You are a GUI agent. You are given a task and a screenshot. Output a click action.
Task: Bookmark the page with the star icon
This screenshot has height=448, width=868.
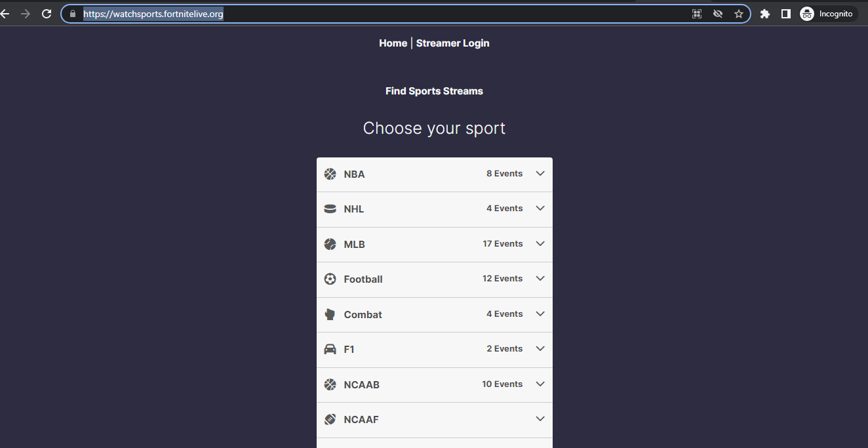[x=739, y=13]
